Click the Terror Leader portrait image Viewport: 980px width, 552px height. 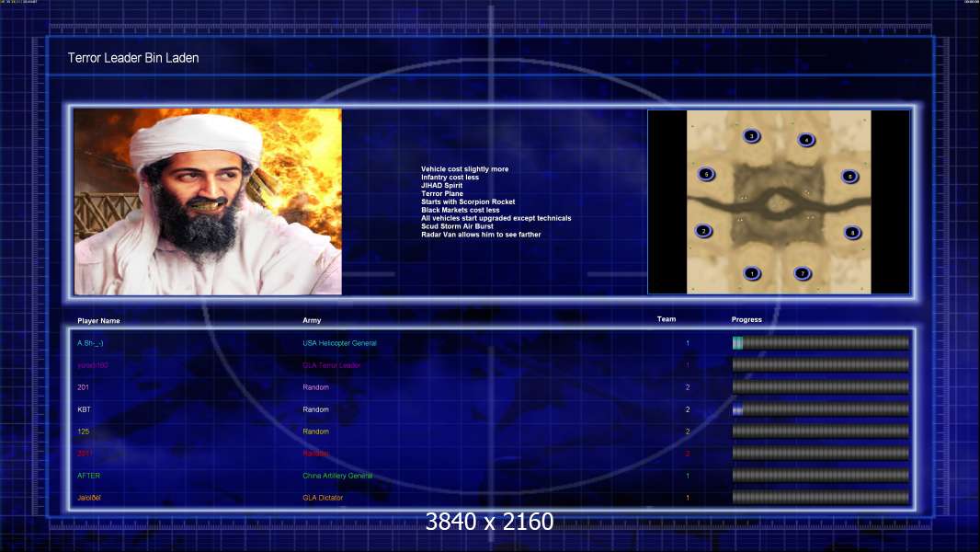pyautogui.click(x=208, y=201)
